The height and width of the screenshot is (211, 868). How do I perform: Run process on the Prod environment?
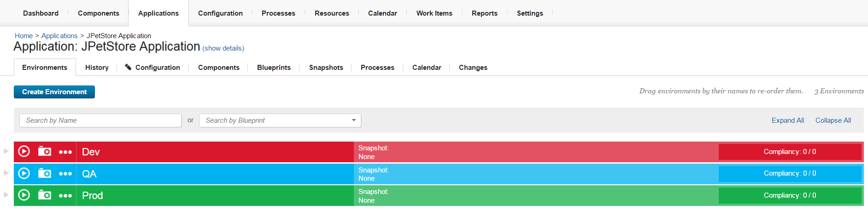[24, 195]
